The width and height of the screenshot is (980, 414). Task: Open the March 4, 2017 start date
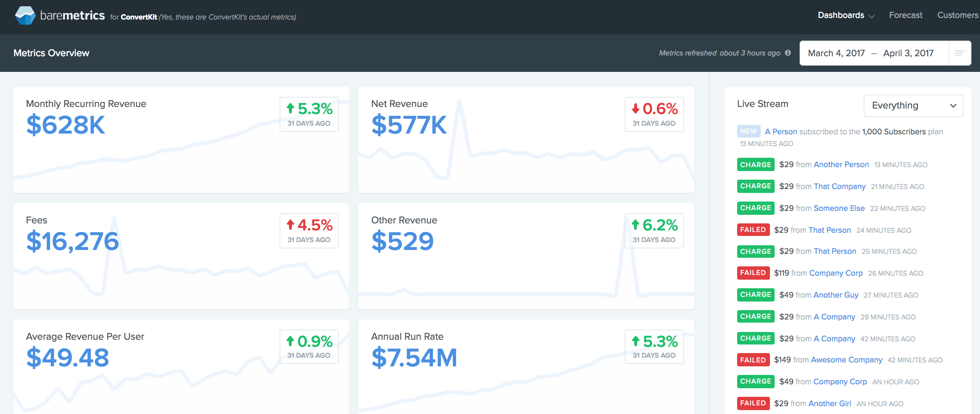(836, 53)
